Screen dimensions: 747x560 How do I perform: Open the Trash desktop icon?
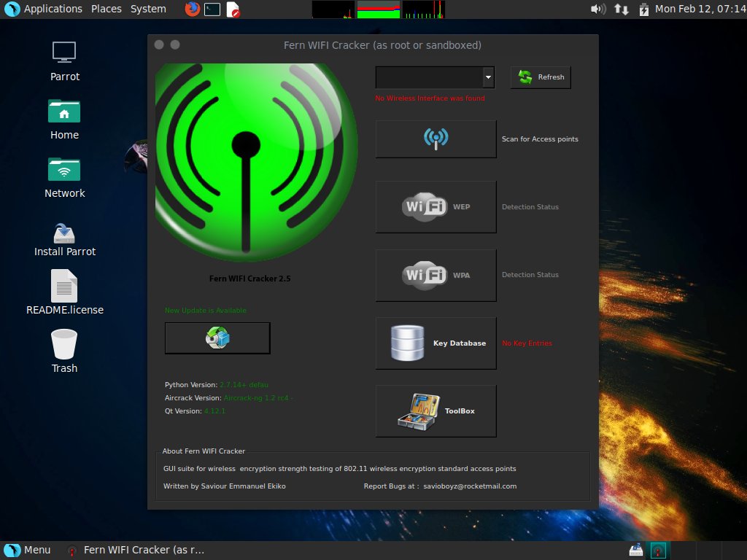(64, 351)
